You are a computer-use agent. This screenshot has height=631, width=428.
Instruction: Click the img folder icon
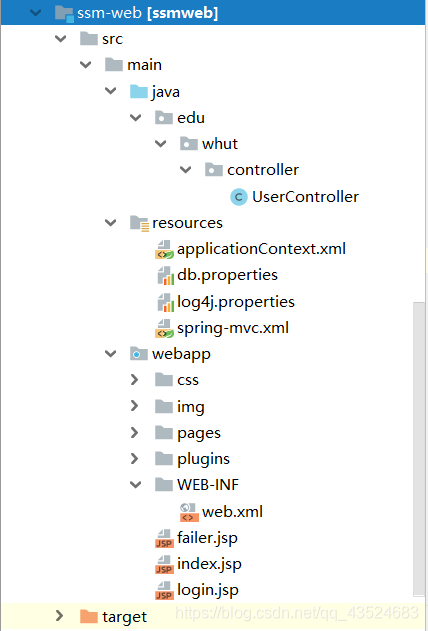(x=164, y=406)
